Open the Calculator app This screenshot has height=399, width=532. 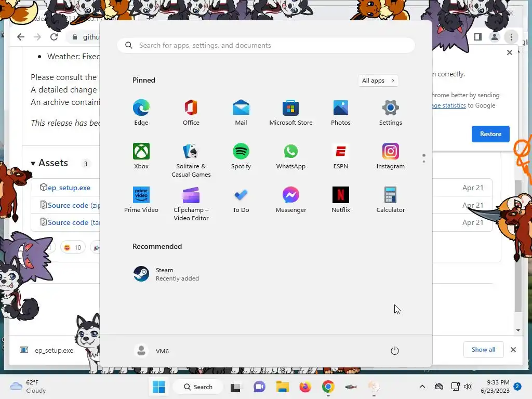(x=391, y=200)
